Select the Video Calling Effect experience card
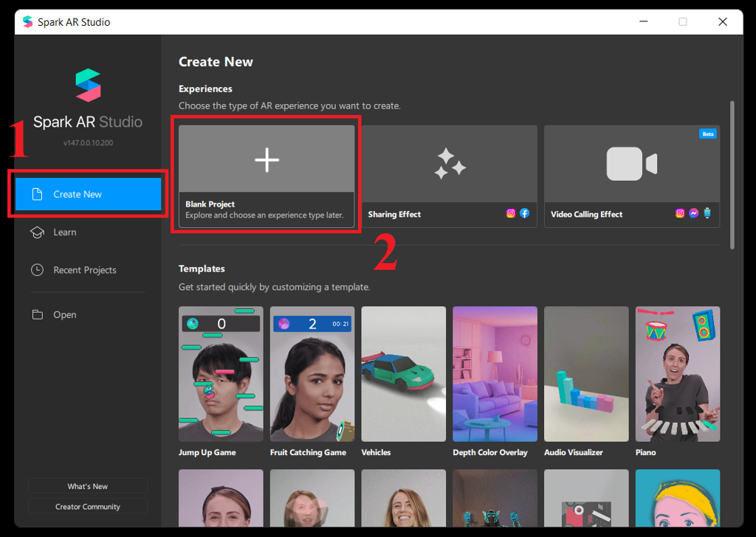This screenshot has width=756, height=537. click(x=632, y=176)
